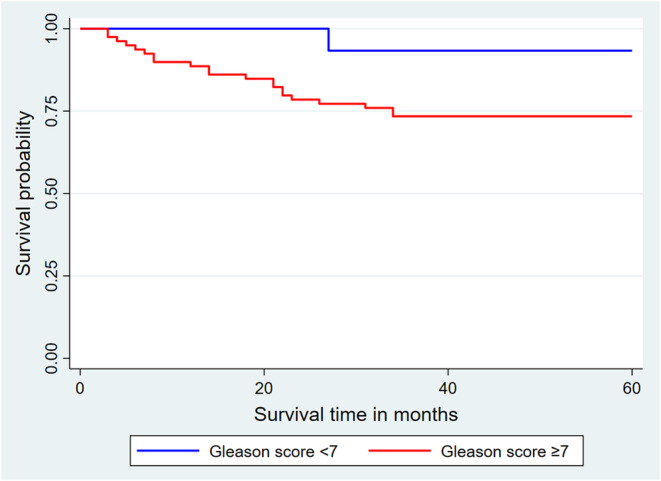Click the red legend line swatch
The width and height of the screenshot is (661, 481).
[x=399, y=451]
